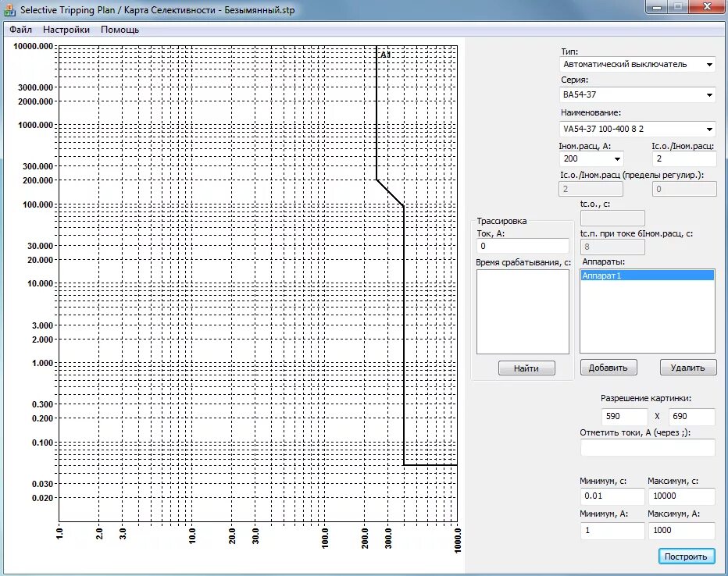Viewport: 728px width, 576px height.
Task: Click the Время срабатывания results box
Action: pos(523,311)
